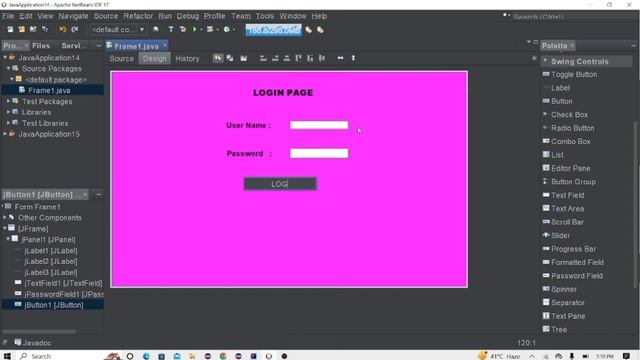Expand the JavaApplication15 project node
The width and height of the screenshot is (640, 360).
5,134
